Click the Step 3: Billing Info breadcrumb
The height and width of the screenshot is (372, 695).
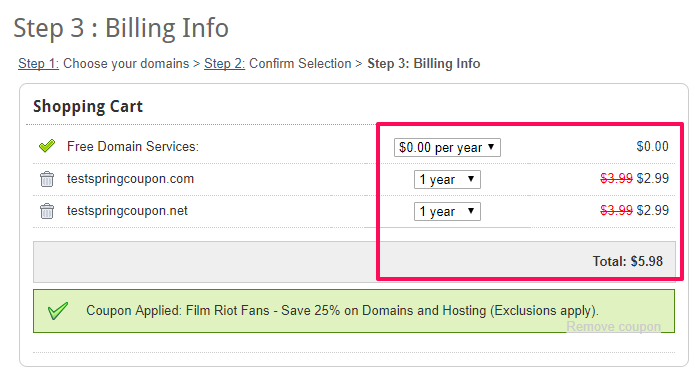[424, 63]
